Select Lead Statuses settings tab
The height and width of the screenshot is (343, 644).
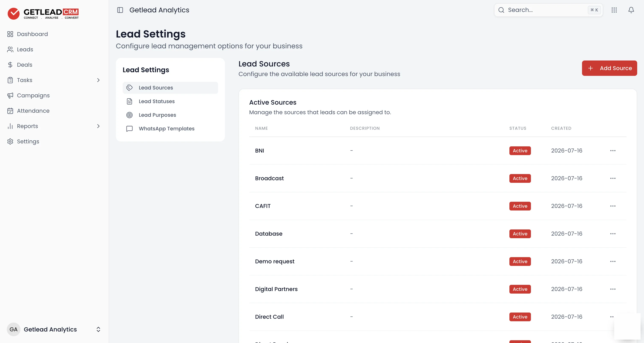[170, 101]
